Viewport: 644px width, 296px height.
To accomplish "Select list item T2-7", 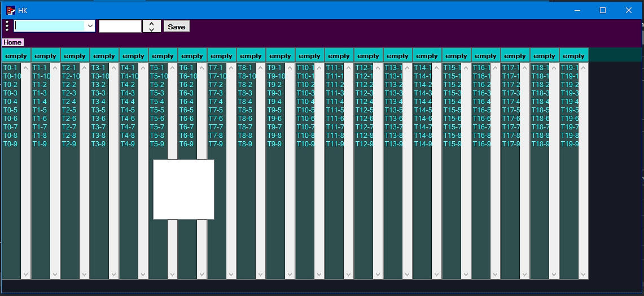I will coord(69,127).
